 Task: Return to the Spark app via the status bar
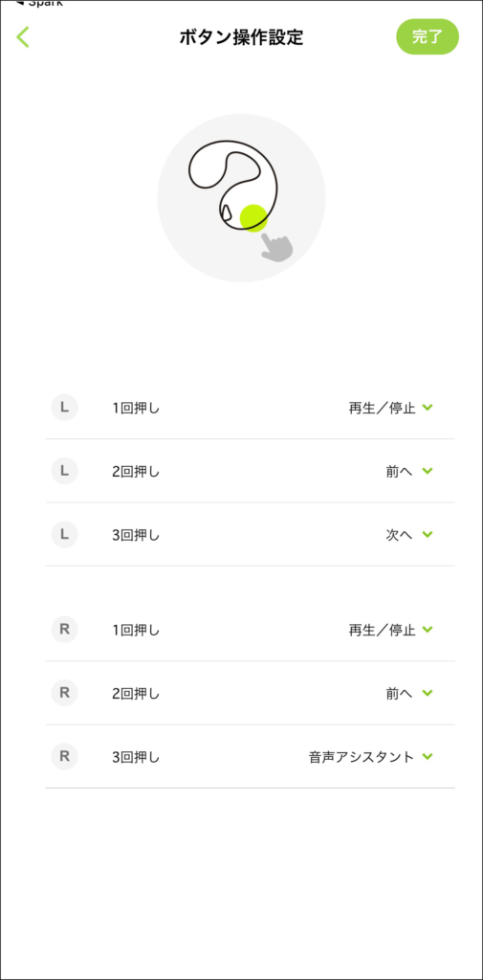(39, 3)
